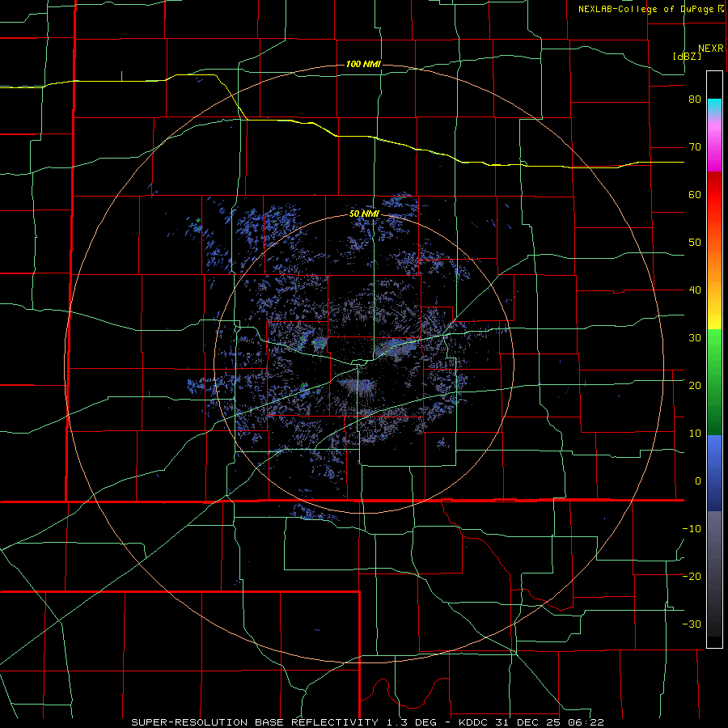Click the 50 NMI range ring label
Viewport: 728px width, 728px height.
(364, 214)
